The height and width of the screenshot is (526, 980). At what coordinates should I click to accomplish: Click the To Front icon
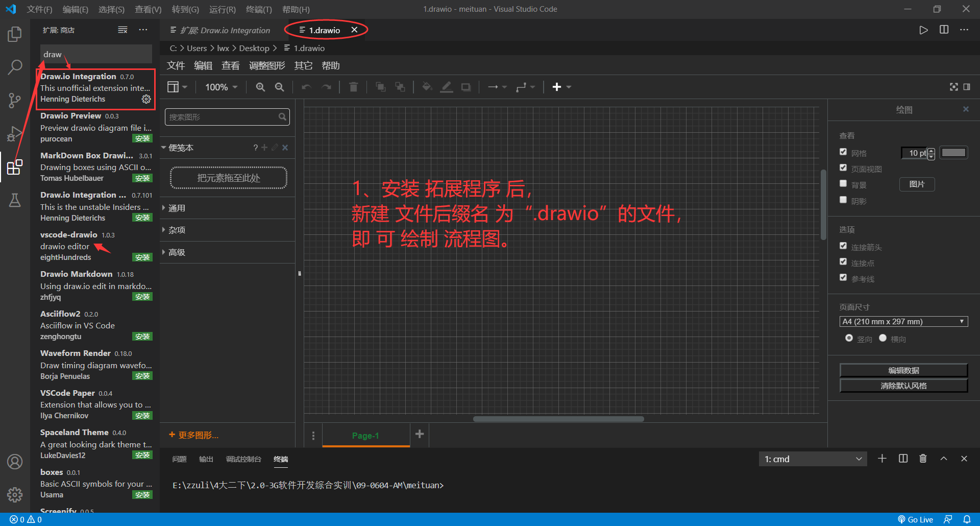(380, 87)
